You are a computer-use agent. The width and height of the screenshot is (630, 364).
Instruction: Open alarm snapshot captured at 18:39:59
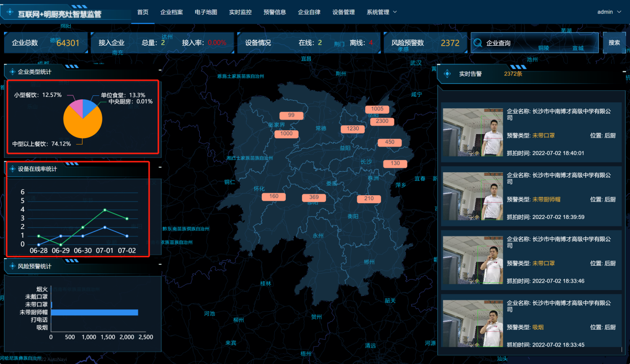click(x=472, y=196)
